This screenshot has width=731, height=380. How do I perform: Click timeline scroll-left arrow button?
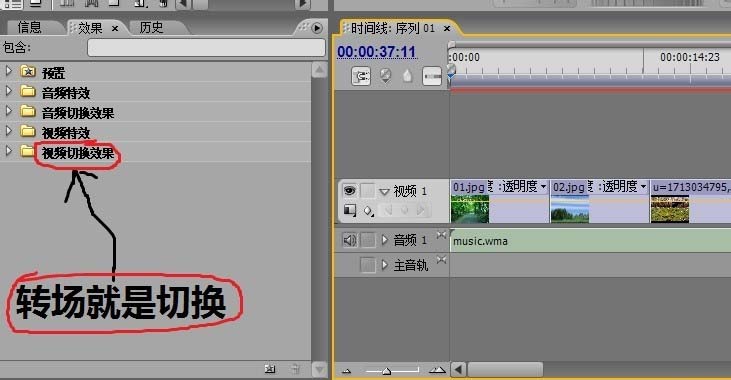tap(458, 370)
